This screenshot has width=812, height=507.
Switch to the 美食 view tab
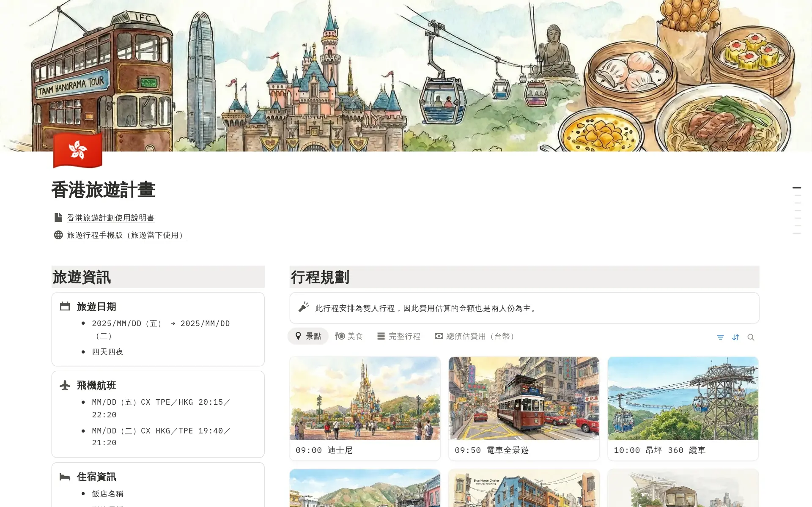point(349,336)
